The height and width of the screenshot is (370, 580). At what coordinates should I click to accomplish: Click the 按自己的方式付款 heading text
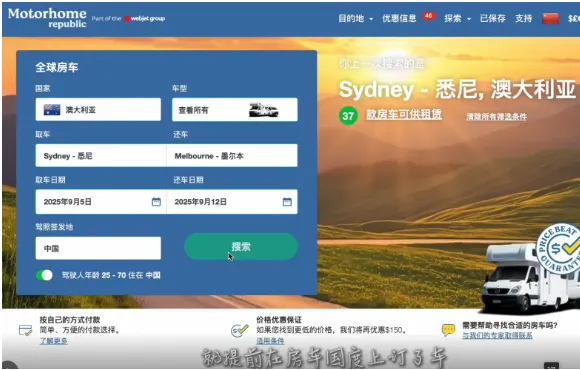tap(70, 320)
